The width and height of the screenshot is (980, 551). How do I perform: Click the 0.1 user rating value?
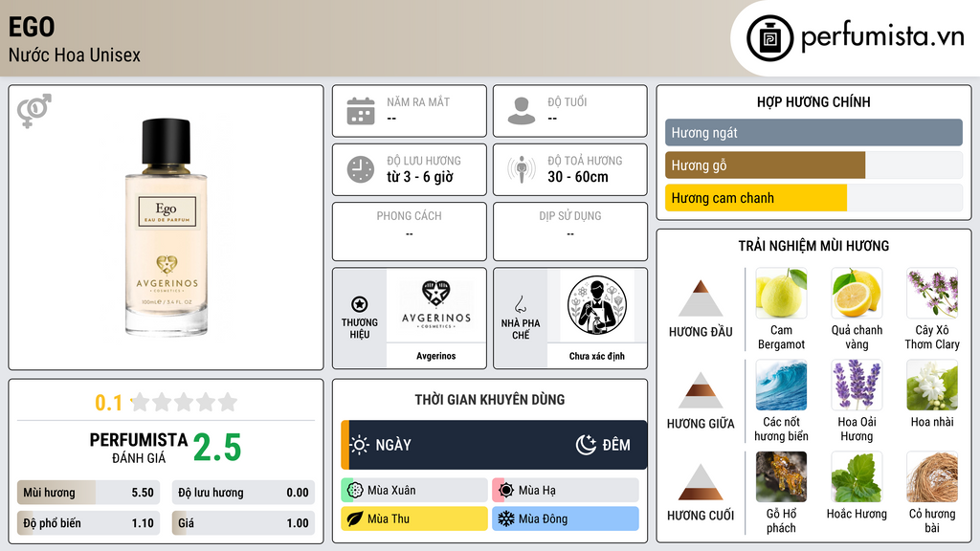pos(109,403)
